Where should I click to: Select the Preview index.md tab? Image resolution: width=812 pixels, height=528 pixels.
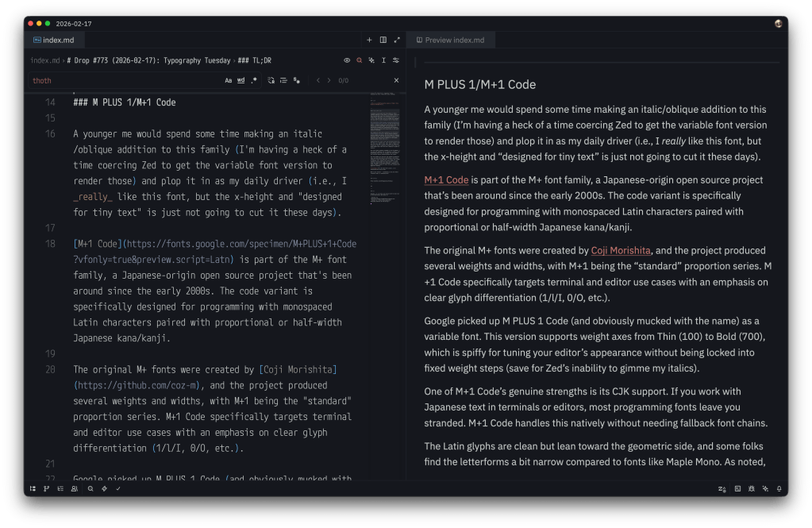point(456,40)
